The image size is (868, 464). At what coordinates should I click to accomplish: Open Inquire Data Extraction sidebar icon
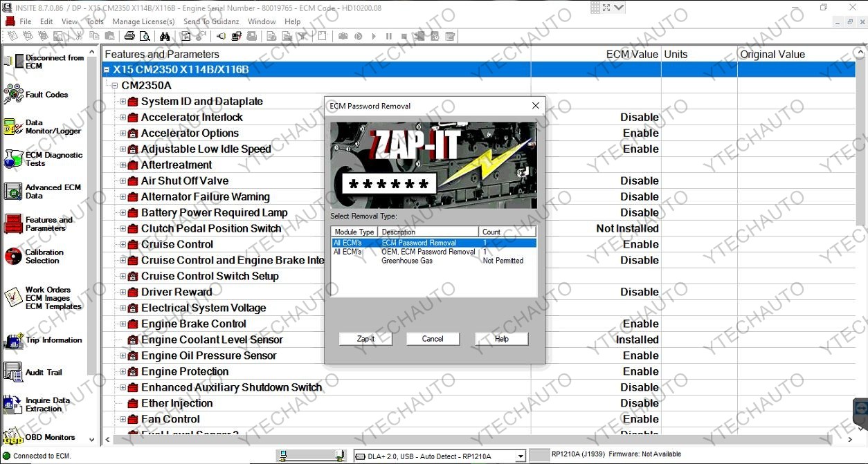click(x=14, y=405)
